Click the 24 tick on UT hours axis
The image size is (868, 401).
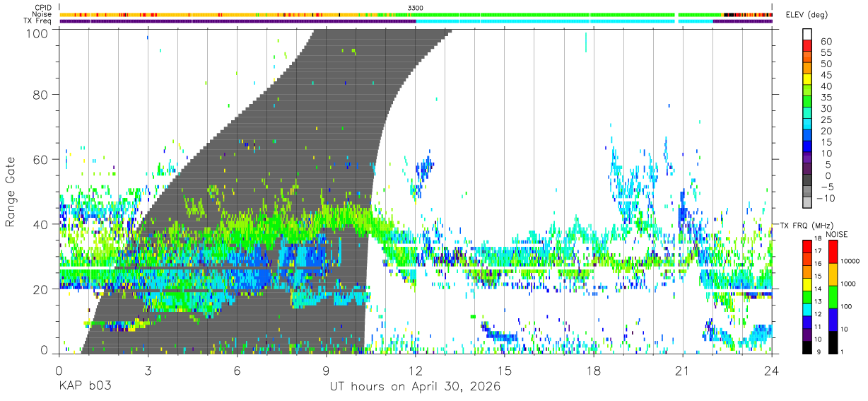[x=771, y=370]
